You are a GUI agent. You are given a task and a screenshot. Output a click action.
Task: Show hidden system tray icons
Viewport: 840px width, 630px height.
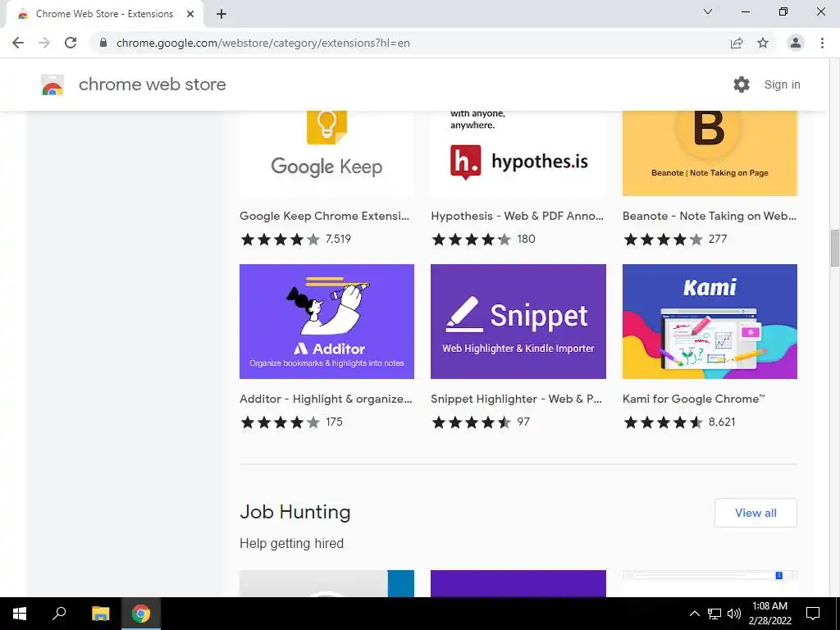[694, 614]
